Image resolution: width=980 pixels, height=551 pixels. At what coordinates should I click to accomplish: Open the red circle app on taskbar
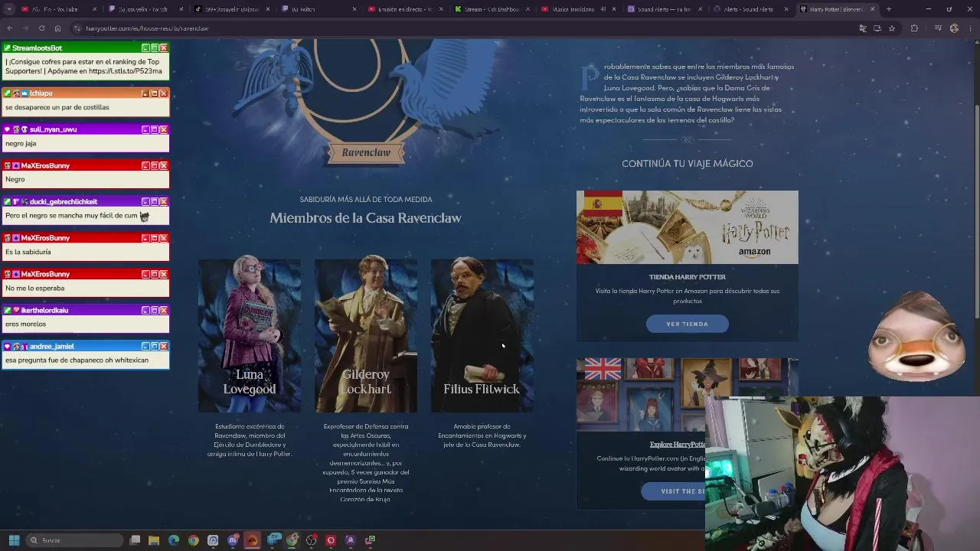331,540
